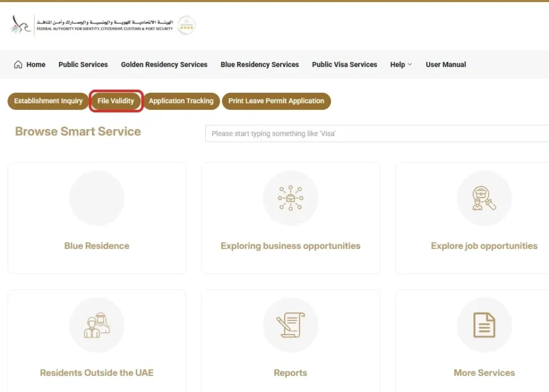Focus the smart service search field
This screenshot has height=392, width=549.
pyautogui.click(x=377, y=133)
